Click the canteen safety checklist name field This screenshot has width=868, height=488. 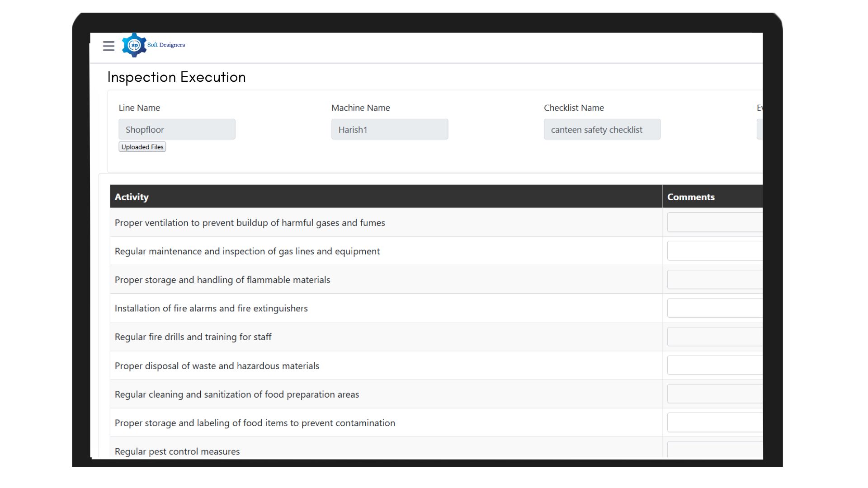coord(602,129)
